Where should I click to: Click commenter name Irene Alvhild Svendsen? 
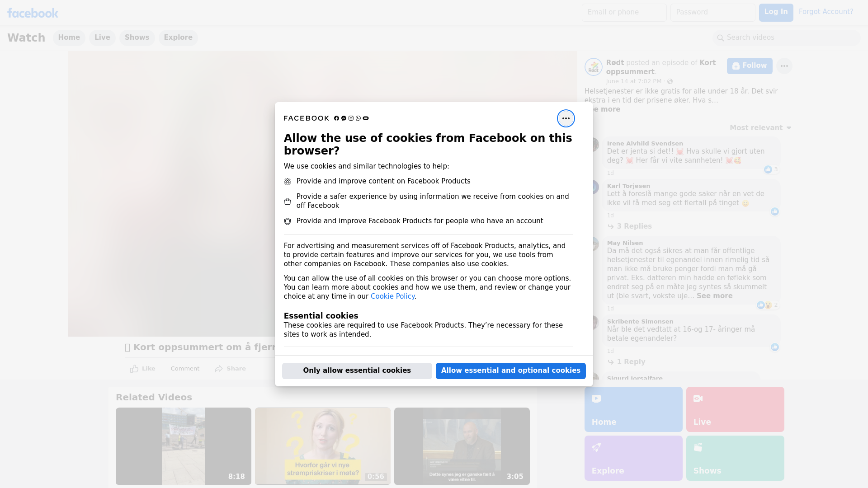point(645,144)
